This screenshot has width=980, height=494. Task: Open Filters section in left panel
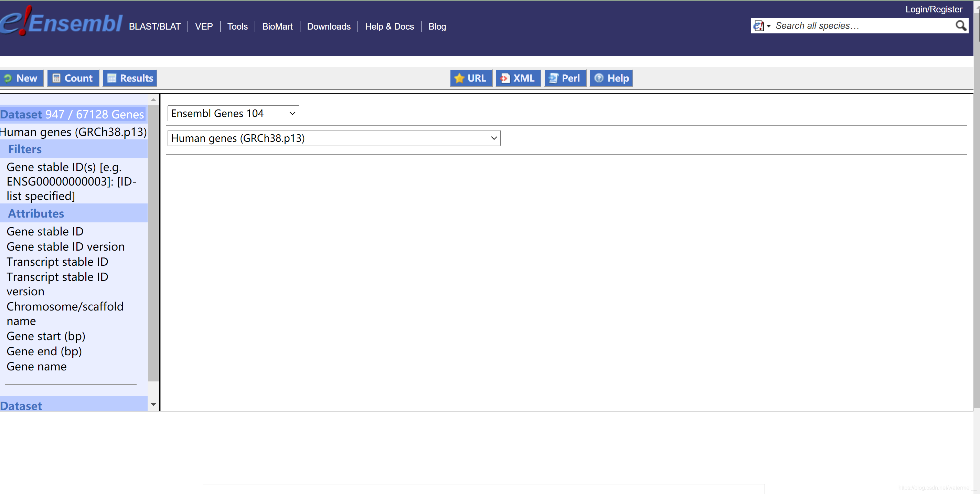(25, 149)
